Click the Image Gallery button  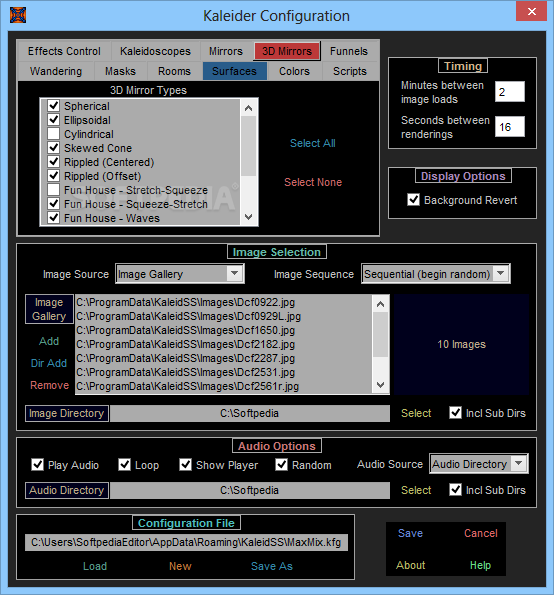[x=49, y=309]
